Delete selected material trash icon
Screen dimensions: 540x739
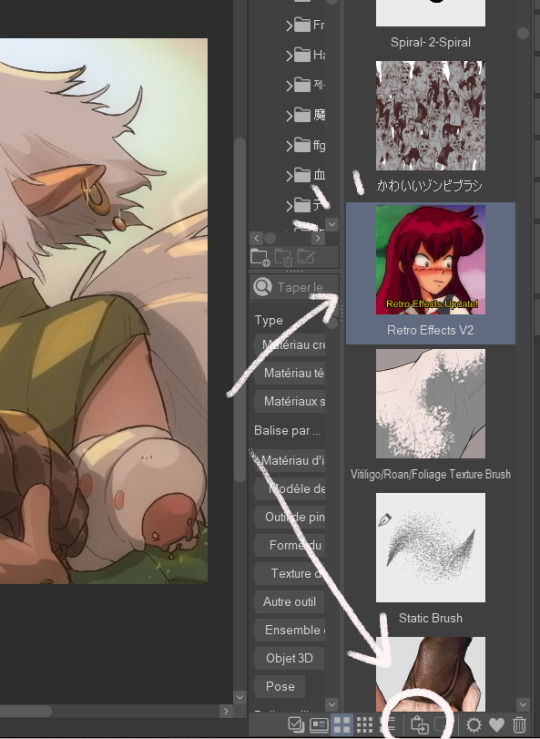tap(519, 724)
